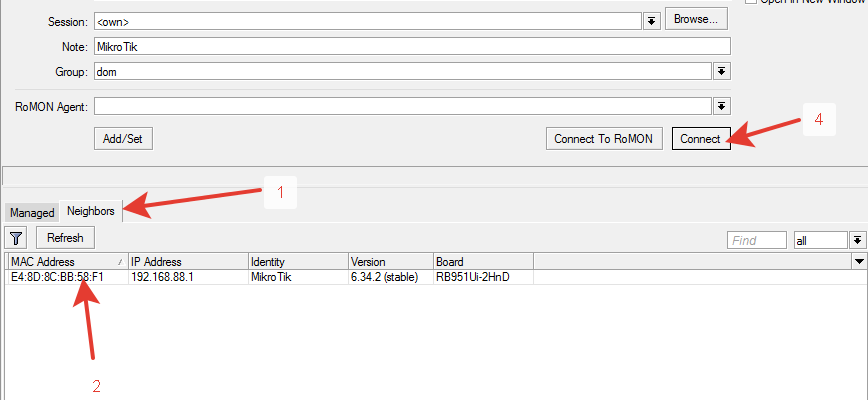Select the RB951Ui-2HnD board cell
The height and width of the screenshot is (400, 868).
(x=484, y=277)
